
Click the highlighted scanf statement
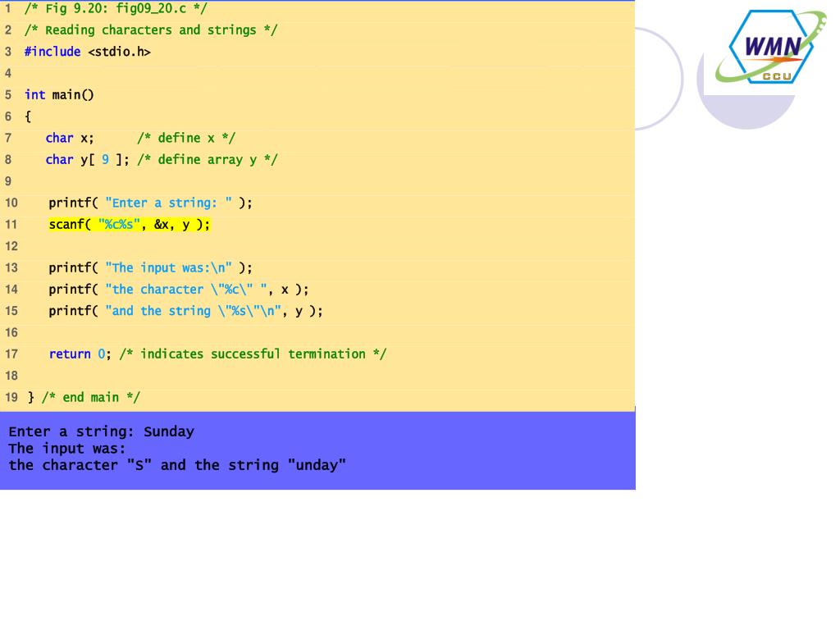coord(129,224)
